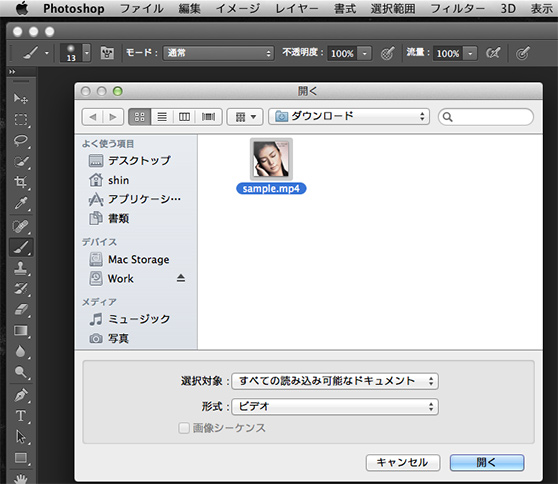Image resolution: width=558 pixels, height=484 pixels.
Task: Open the イメージ menu
Action: click(238, 8)
